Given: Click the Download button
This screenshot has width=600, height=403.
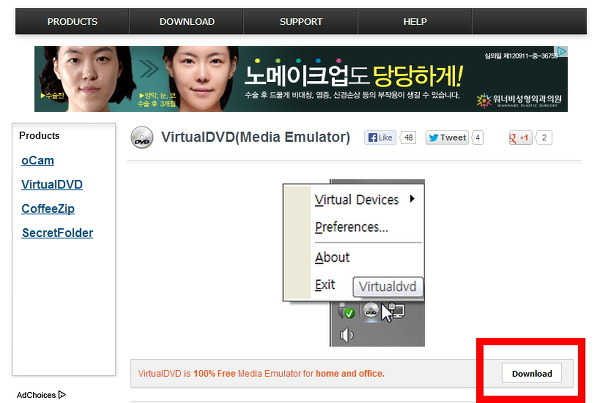Looking at the screenshot, I should 532,373.
